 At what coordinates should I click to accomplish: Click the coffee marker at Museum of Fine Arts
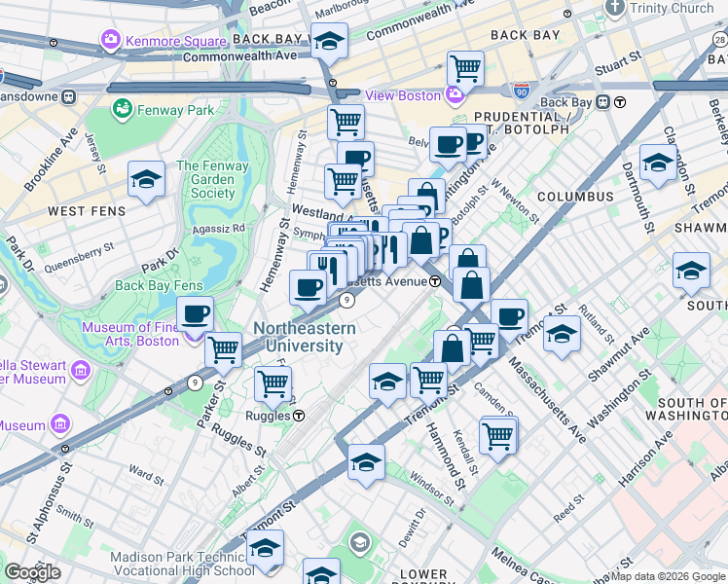[195, 315]
